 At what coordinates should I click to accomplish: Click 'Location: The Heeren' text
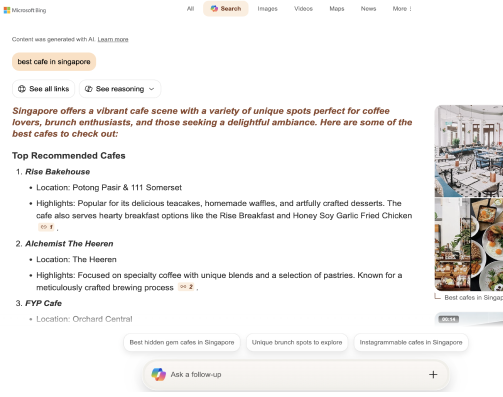point(76,260)
